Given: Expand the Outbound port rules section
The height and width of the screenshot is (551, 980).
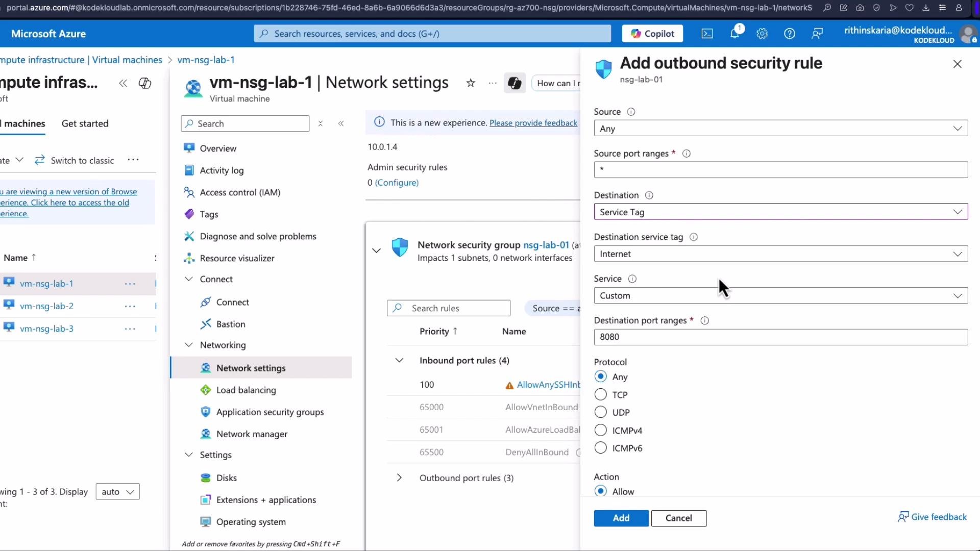Looking at the screenshot, I should click(x=399, y=478).
